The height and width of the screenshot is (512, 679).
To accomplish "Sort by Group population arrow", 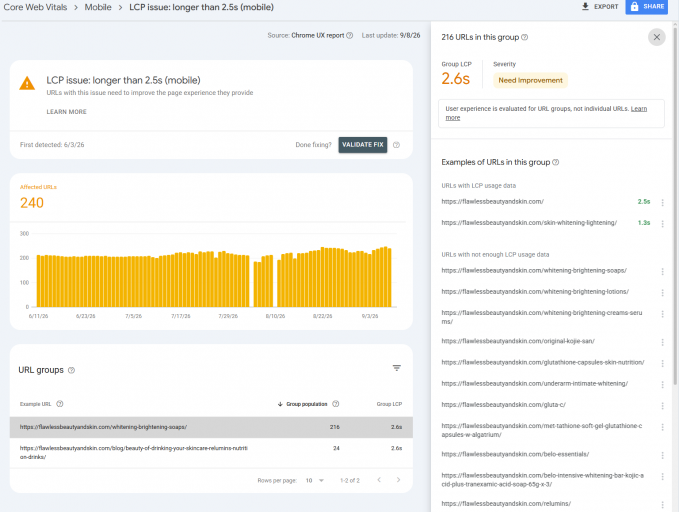I will point(280,404).
